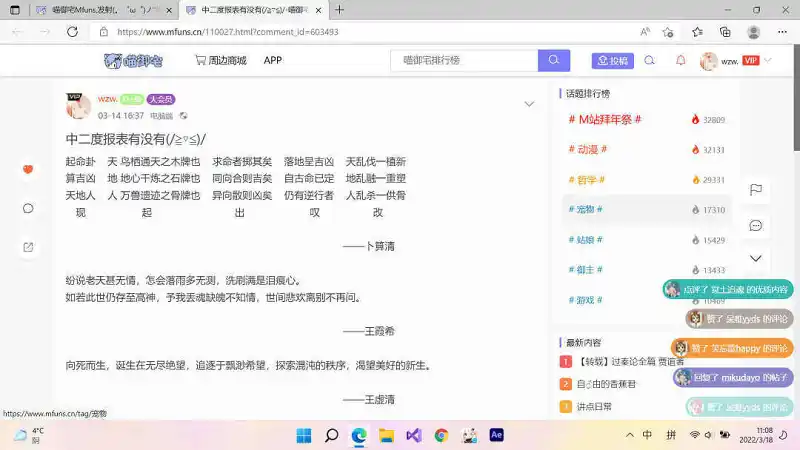Click the 喵御宅 site logo

point(133,61)
